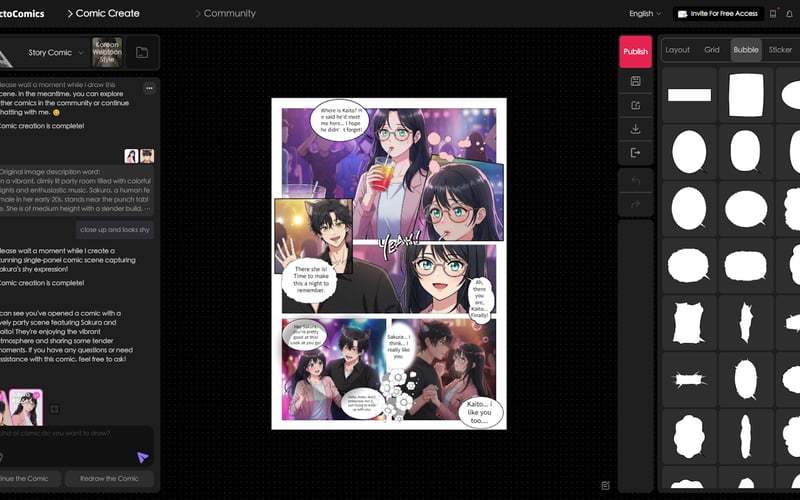The width and height of the screenshot is (800, 500).
Task: Pick the circle bubble in third row
Action: tap(689, 209)
